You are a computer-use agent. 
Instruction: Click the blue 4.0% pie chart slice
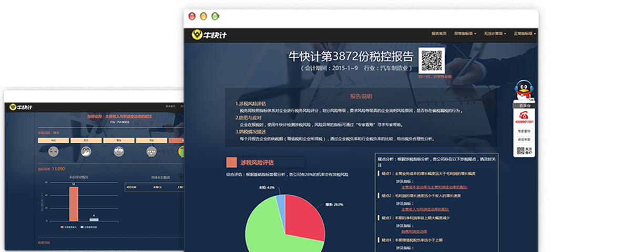pos(281,203)
